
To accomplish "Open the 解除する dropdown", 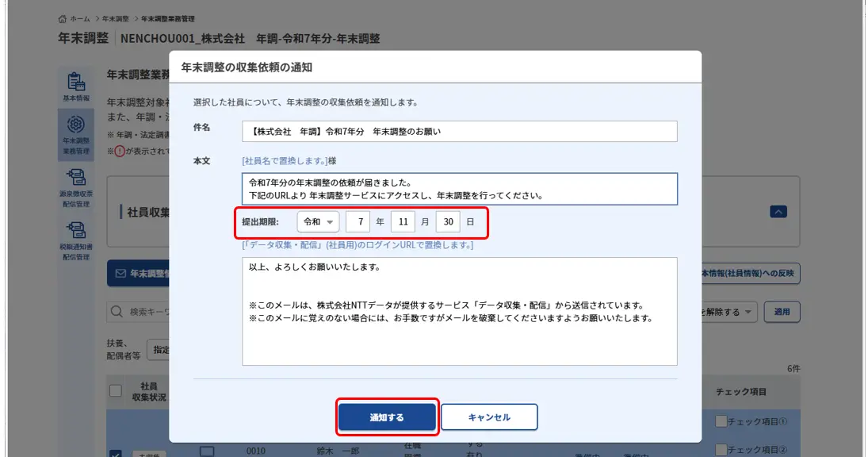I will (x=725, y=312).
